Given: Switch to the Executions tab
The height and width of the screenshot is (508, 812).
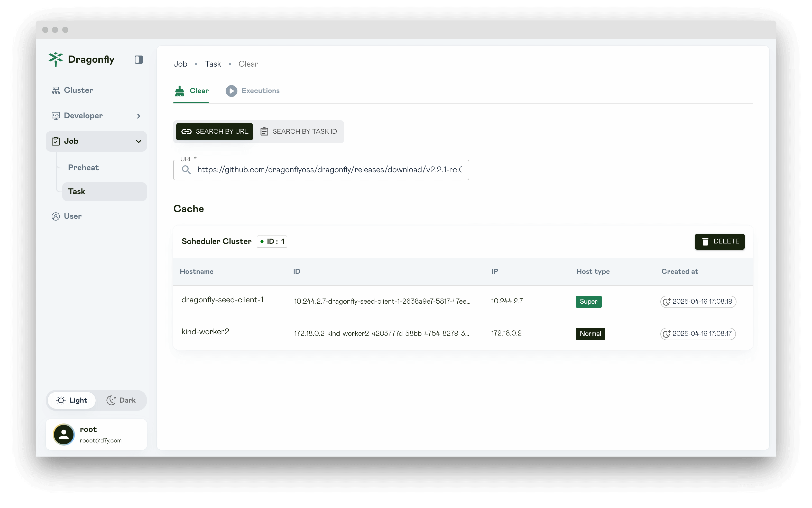Looking at the screenshot, I should 253,91.
